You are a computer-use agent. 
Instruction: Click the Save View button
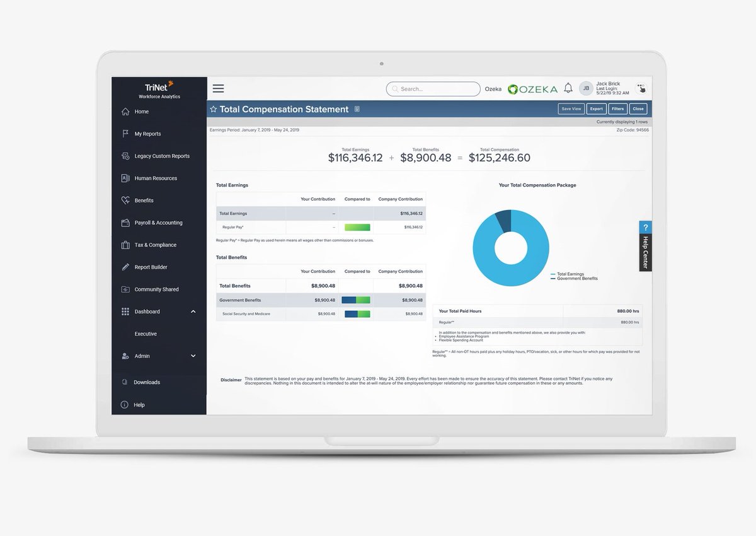pos(571,108)
